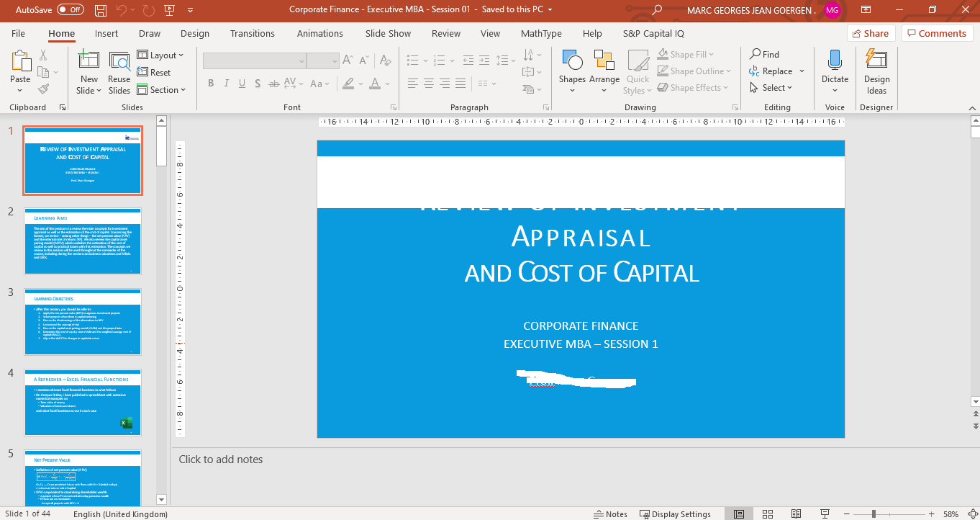Switch to Normal view in status bar
The height and width of the screenshot is (520, 980).
tap(739, 514)
